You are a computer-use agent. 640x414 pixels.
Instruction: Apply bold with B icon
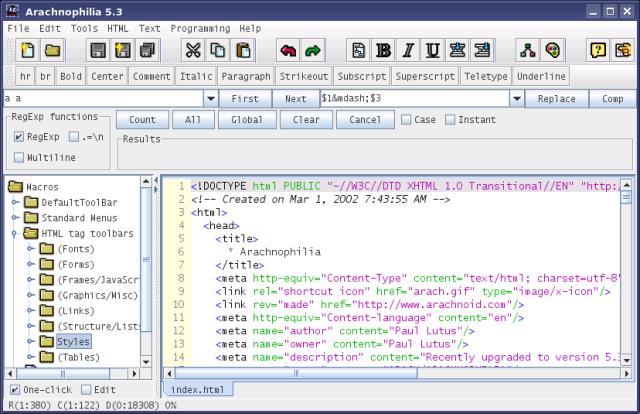click(383, 51)
